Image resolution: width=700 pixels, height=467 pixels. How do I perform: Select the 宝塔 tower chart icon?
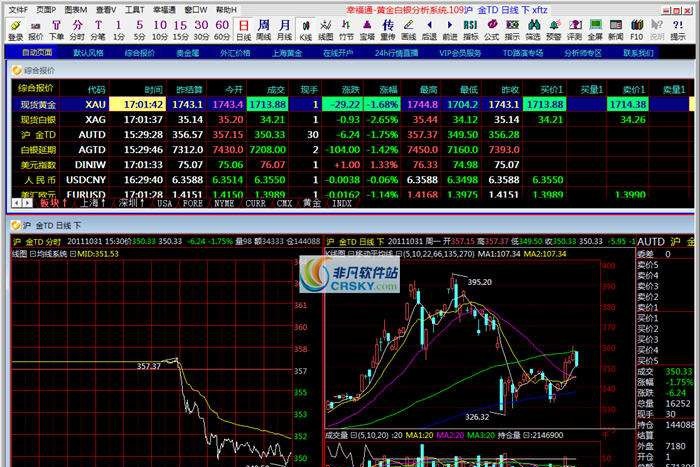tap(367, 30)
